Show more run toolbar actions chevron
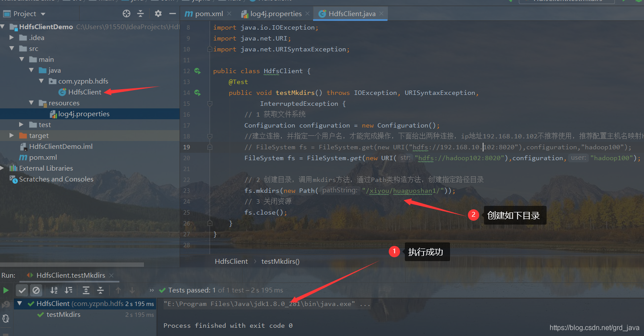Image resolution: width=644 pixels, height=336 pixels. [151, 290]
